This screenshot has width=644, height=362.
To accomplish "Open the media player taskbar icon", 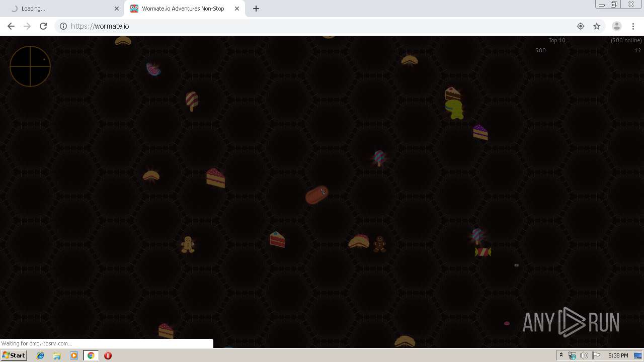I will coord(74,355).
